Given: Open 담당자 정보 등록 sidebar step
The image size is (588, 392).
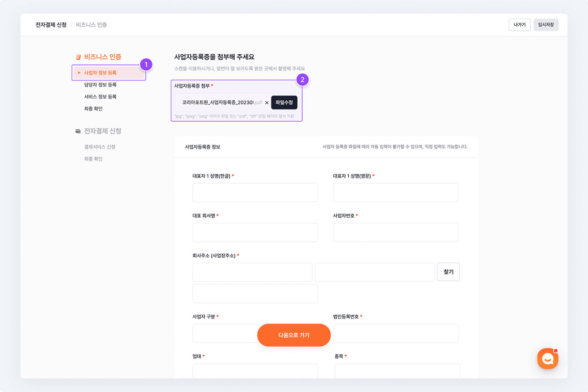Looking at the screenshot, I should tap(100, 85).
